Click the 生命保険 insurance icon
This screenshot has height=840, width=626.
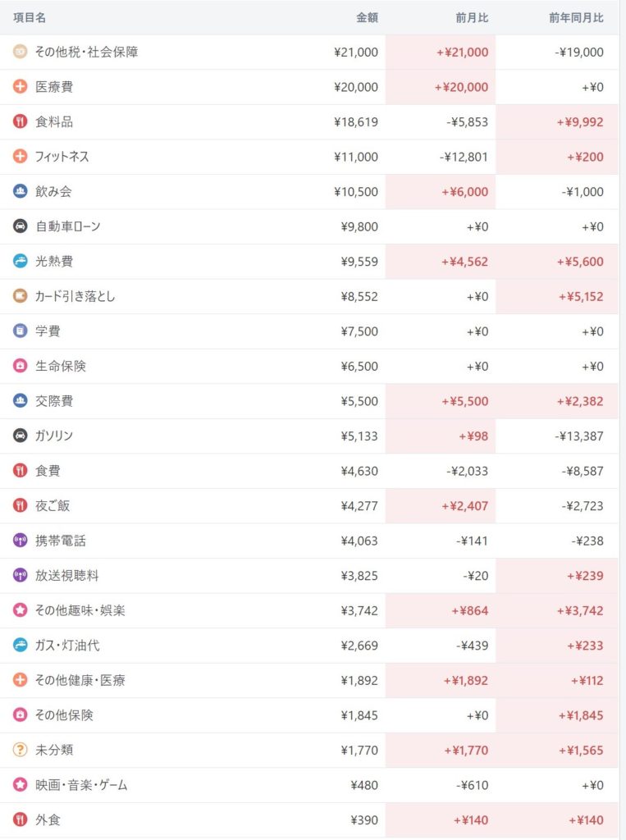point(21,366)
